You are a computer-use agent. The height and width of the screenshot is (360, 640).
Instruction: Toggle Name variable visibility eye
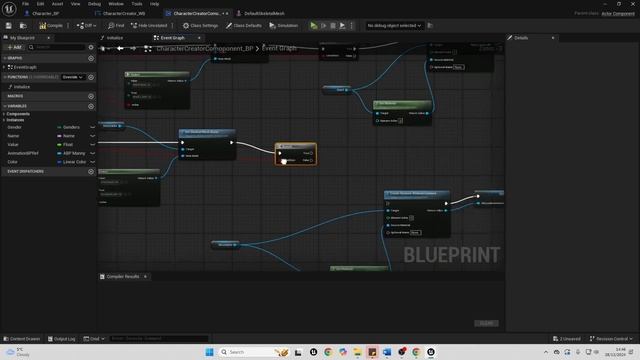(92, 136)
